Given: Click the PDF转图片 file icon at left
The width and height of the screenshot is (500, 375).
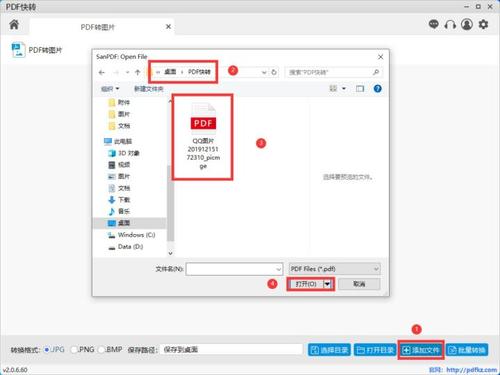Looking at the screenshot, I should (18, 50).
